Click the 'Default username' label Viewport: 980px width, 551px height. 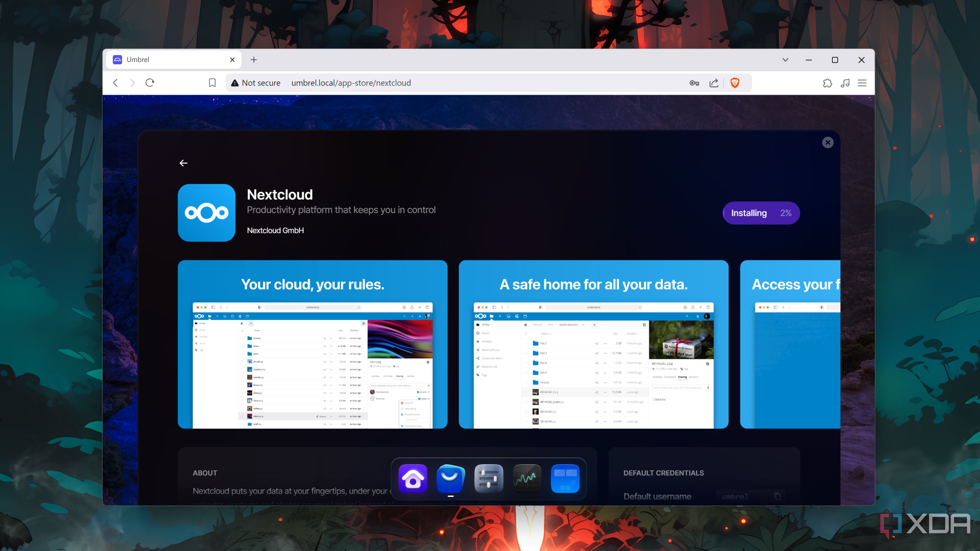[x=657, y=496]
